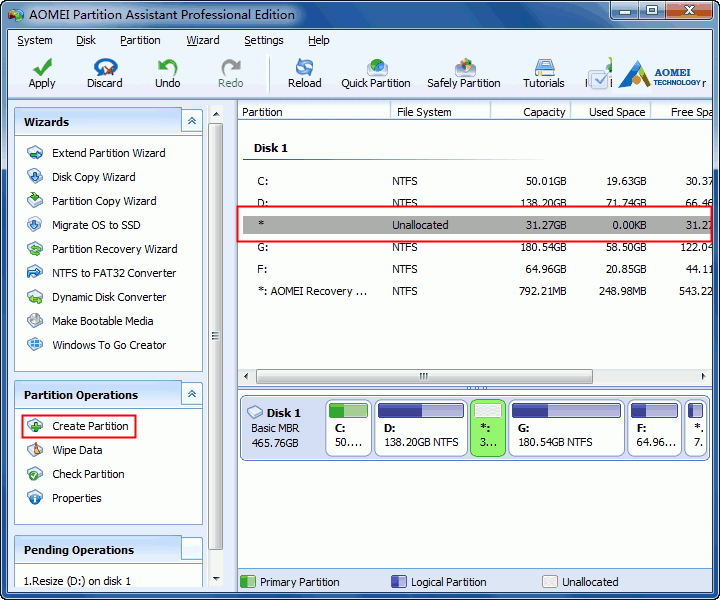Open the Partition menu
720x600 pixels.
click(x=140, y=40)
